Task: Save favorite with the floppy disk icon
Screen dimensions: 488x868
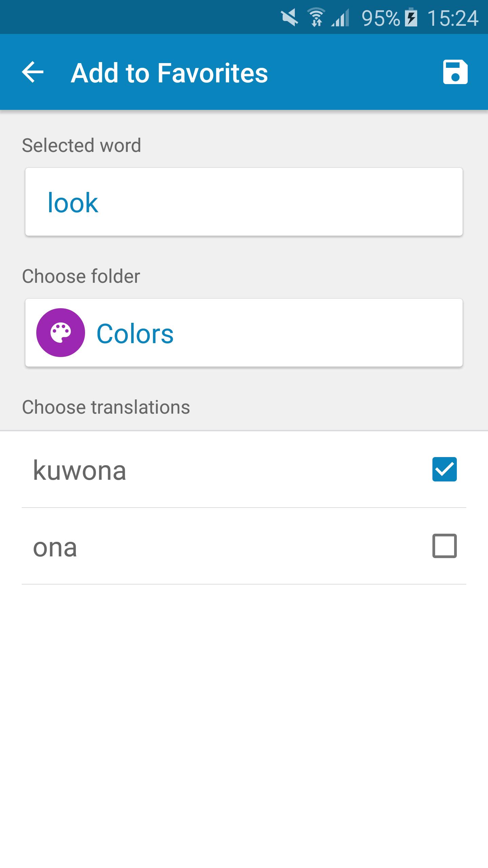Action: pos(455,72)
